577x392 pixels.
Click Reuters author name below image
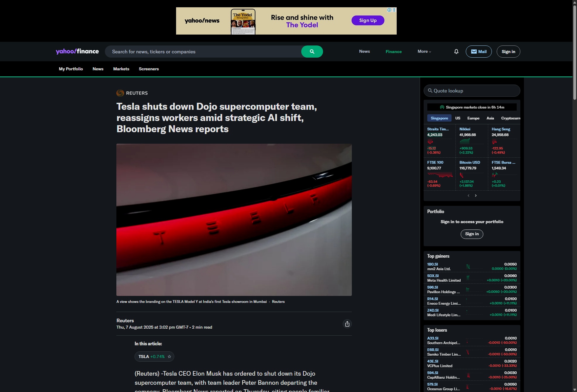click(x=125, y=321)
